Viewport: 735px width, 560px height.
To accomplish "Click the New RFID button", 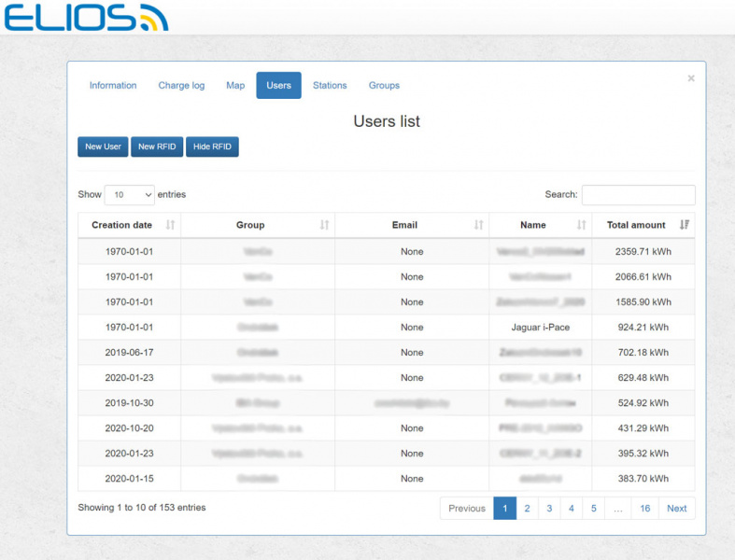I will point(157,147).
